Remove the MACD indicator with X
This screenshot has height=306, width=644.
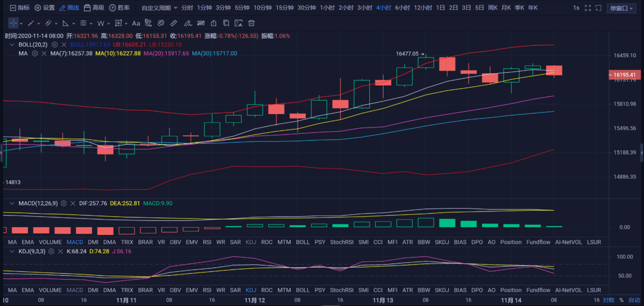click(x=72, y=204)
